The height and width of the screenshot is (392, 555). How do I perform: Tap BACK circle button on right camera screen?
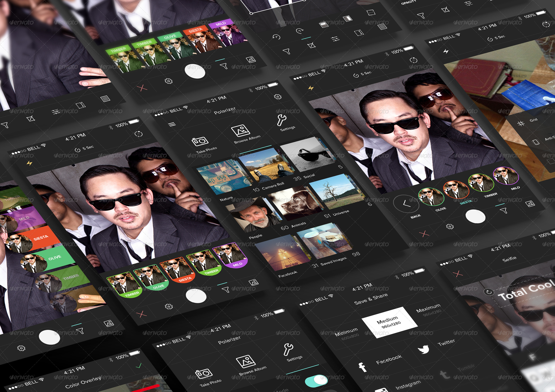pyautogui.click(x=406, y=204)
